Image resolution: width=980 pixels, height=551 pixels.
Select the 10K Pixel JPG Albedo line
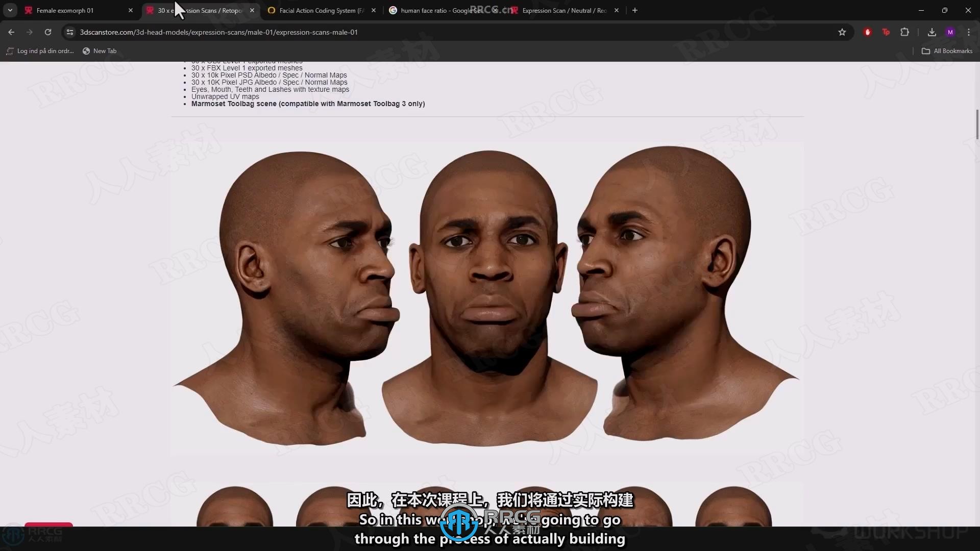(269, 82)
